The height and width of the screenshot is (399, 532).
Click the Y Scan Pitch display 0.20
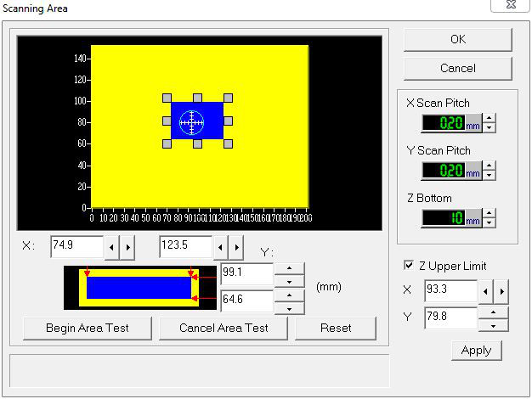[444, 170]
